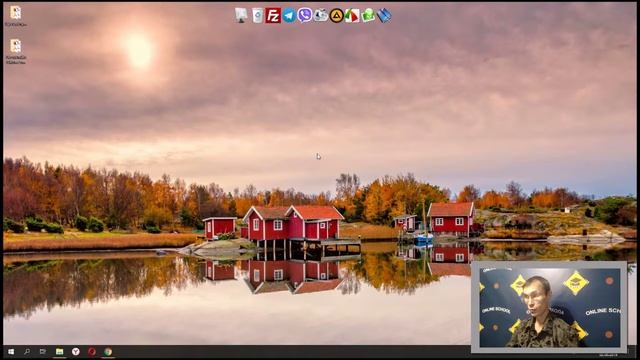Open the camera-like app icon after Viber
Screen dimensions: 640x360
click(x=320, y=16)
